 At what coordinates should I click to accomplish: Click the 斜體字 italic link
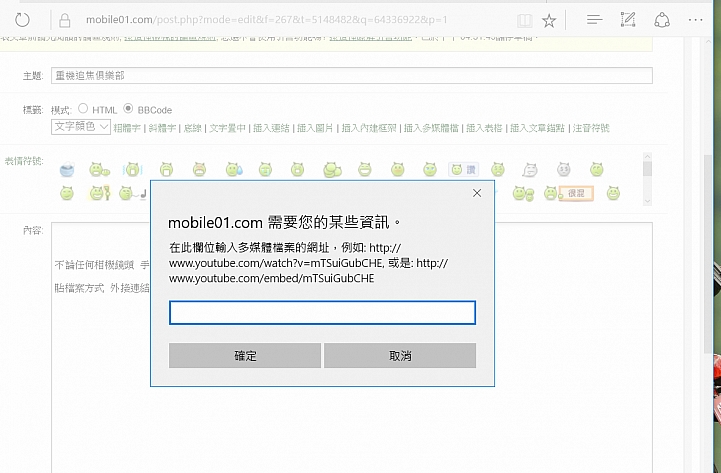[x=162, y=128]
